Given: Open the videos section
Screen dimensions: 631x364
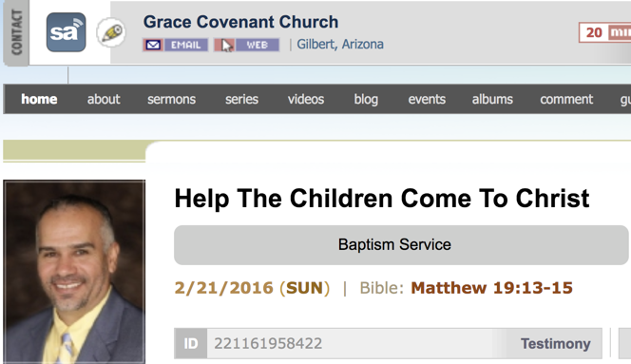Looking at the screenshot, I should tap(306, 99).
